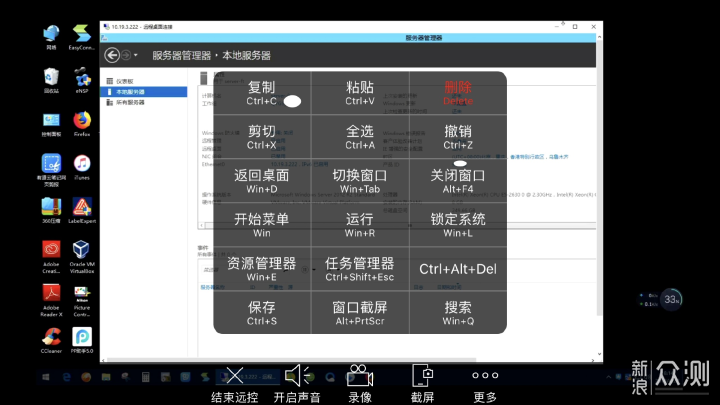The width and height of the screenshot is (720, 405).
Task: Open Nikon Picture Control desktop icon
Action: [x=82, y=300]
